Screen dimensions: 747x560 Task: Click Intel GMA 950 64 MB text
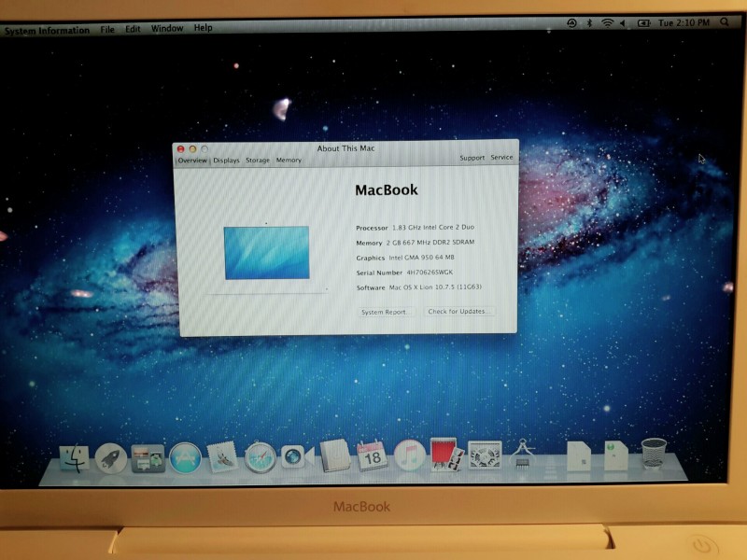(x=422, y=258)
